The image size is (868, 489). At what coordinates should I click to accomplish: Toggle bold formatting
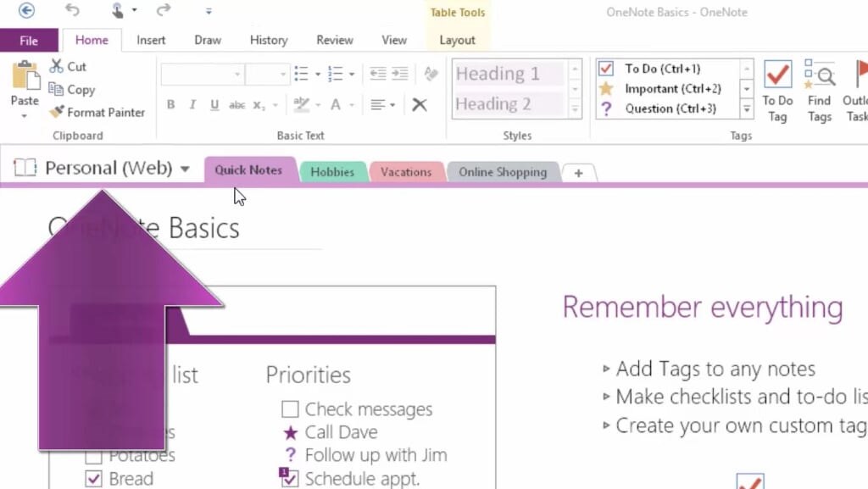point(171,104)
